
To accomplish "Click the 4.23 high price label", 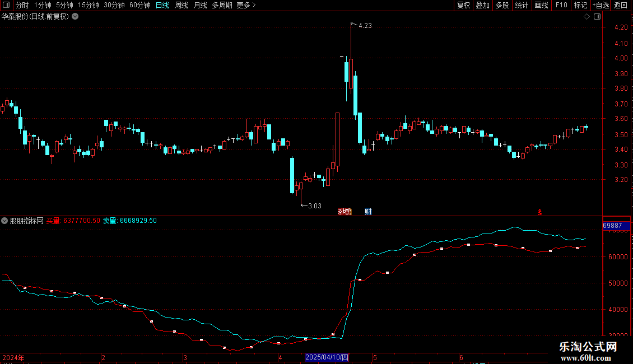I will pos(365,26).
